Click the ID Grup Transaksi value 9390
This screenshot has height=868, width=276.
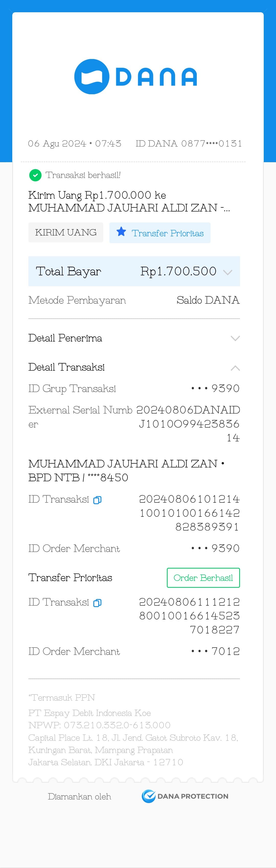215,389
